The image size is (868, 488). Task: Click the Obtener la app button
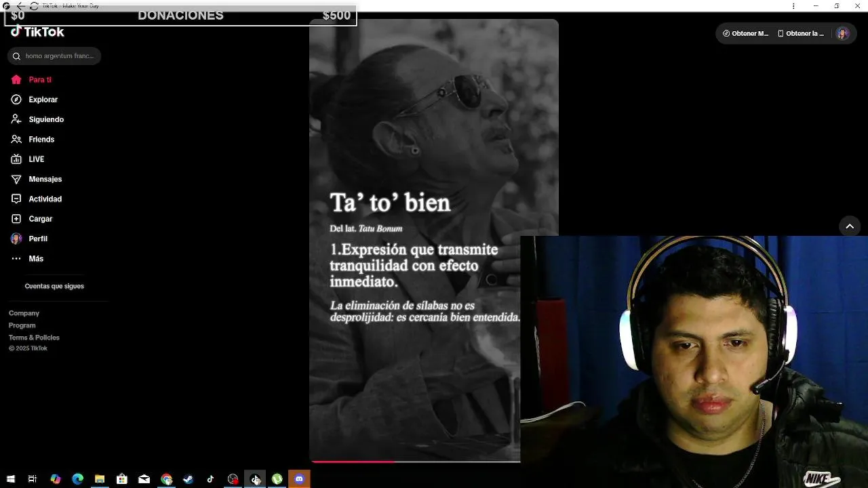(801, 33)
